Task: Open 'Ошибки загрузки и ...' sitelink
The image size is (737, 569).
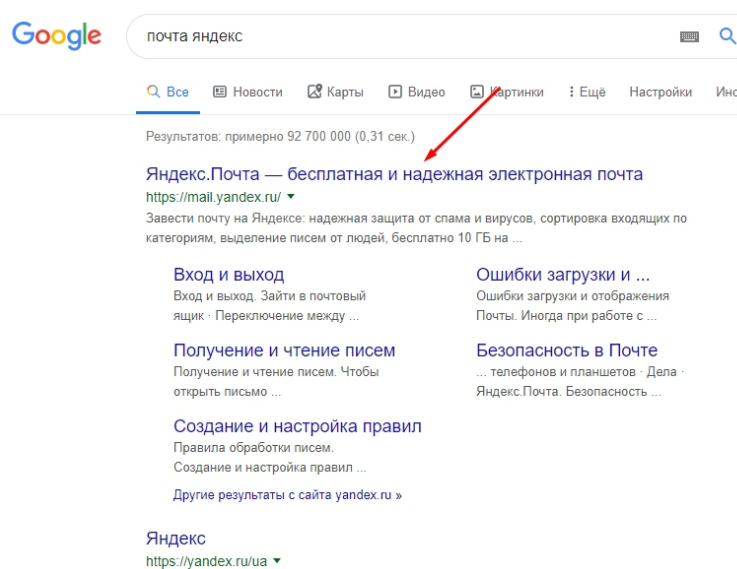Action: point(563,274)
